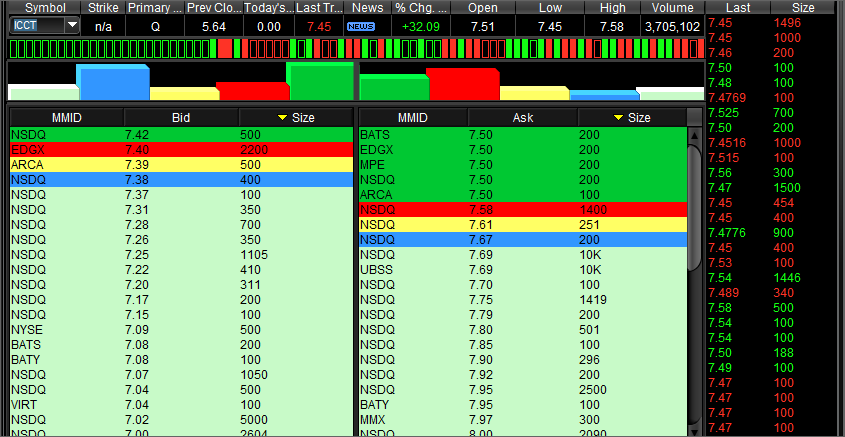845x437 pixels.
Task: Click the ask list scrollbar up arrow
Action: (695, 135)
